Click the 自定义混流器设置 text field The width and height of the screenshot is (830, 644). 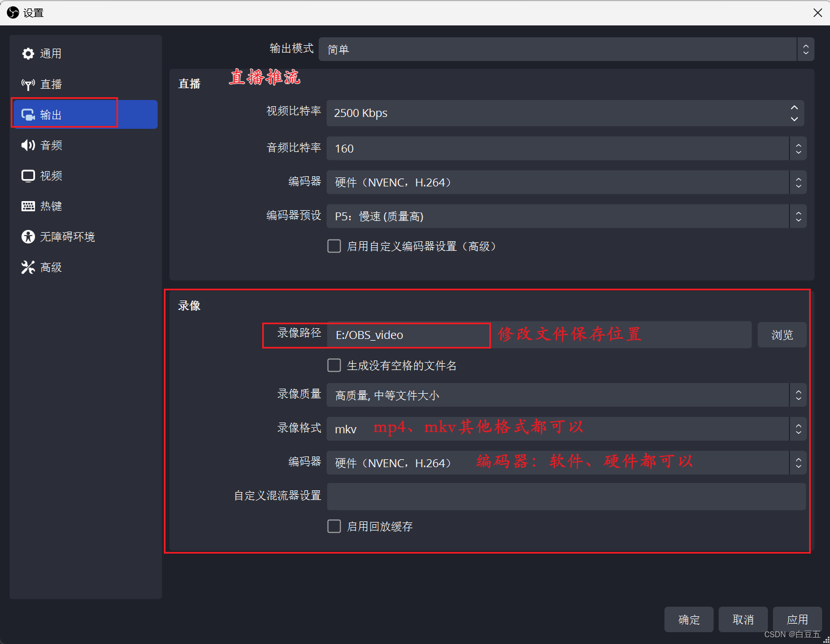(x=566, y=497)
